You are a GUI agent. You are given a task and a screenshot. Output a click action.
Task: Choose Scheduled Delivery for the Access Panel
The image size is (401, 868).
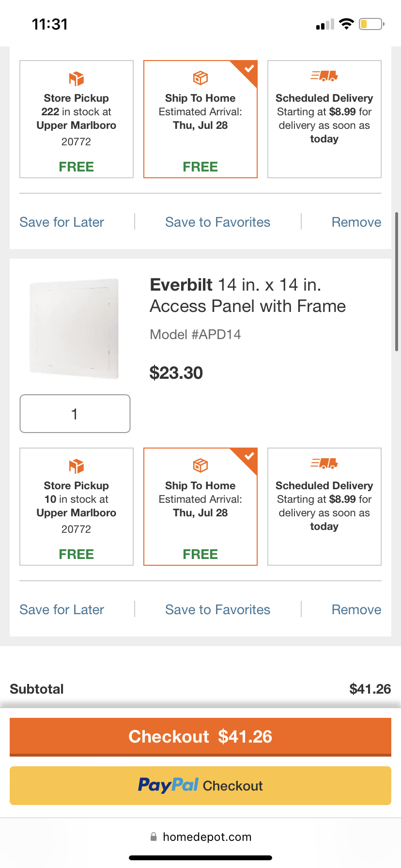tap(324, 507)
